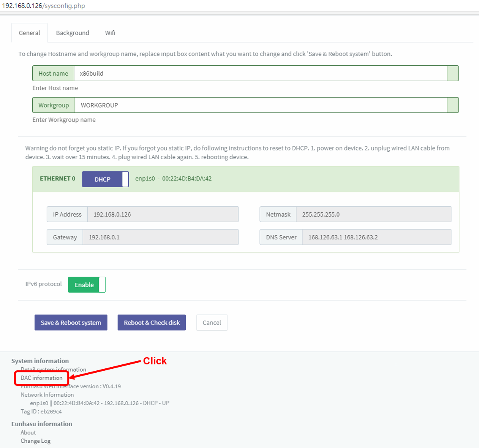This screenshot has width=479, height=448.
Task: Toggle the Ethernet 0 DHCP switch
Action: pyautogui.click(x=105, y=179)
